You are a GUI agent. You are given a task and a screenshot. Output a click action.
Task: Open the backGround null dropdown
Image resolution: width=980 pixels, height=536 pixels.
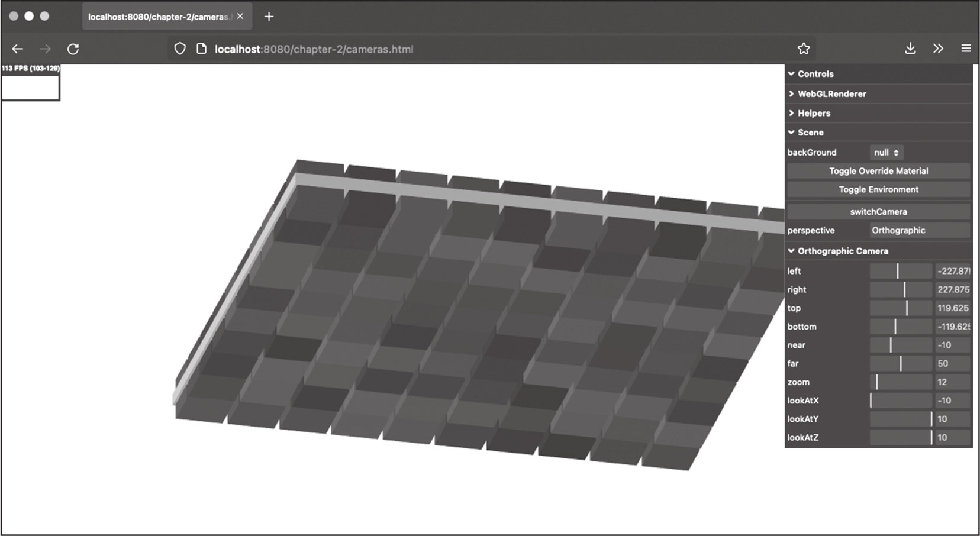point(886,153)
